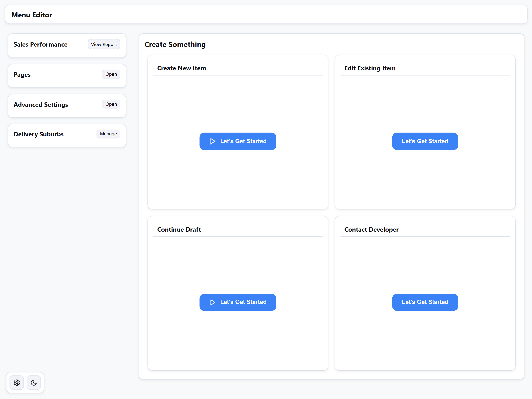This screenshot has height=399, width=532.
Task: Click the Pages card label
Action: coord(22,75)
